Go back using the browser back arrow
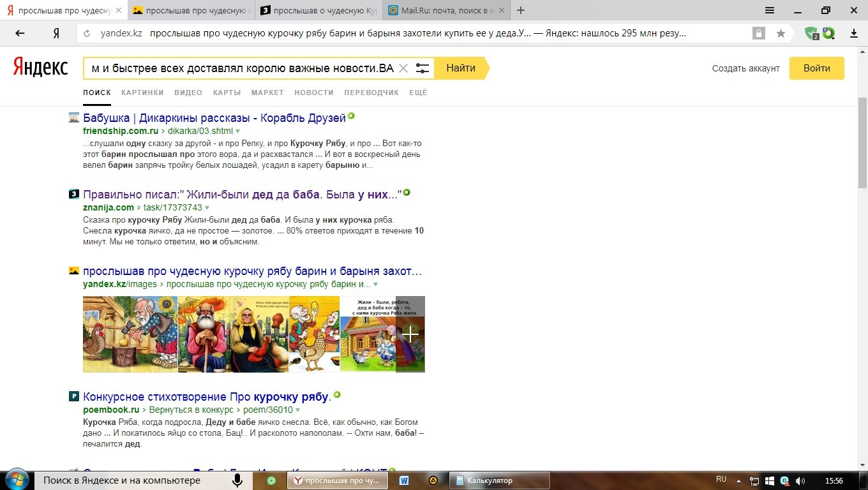 [20, 34]
